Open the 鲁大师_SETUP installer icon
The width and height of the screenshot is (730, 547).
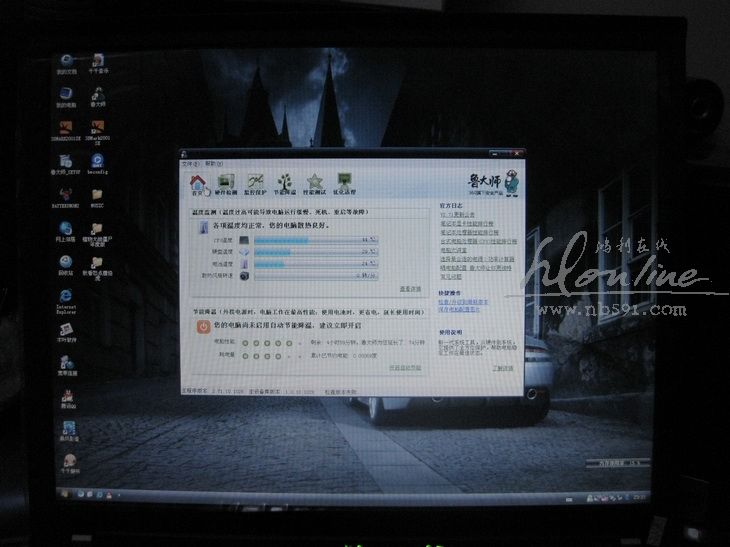coord(66,165)
